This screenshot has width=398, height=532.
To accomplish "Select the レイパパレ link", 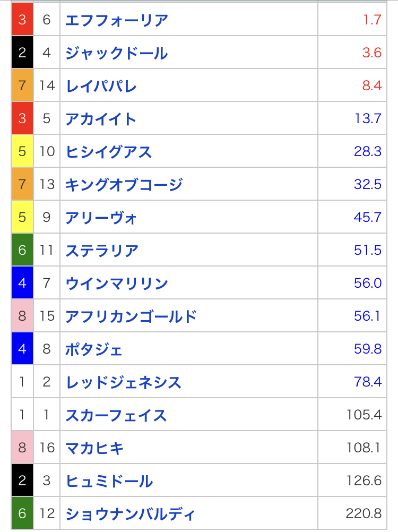I will [x=101, y=86].
